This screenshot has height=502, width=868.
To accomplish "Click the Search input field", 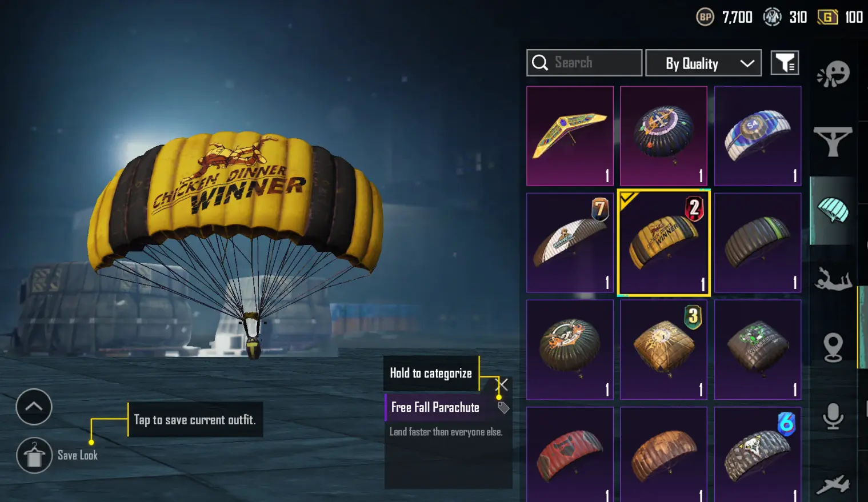I will (584, 63).
